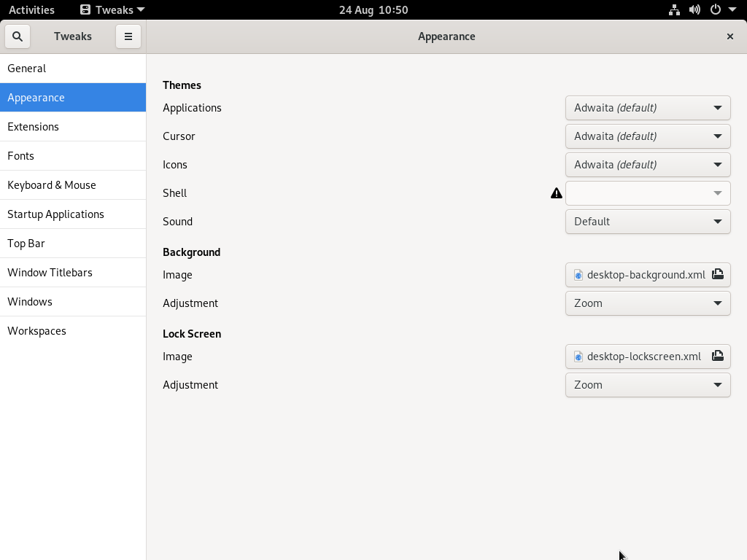Change the Background Adjustment Zoom dropdown
This screenshot has height=560, width=747.
coord(648,303)
